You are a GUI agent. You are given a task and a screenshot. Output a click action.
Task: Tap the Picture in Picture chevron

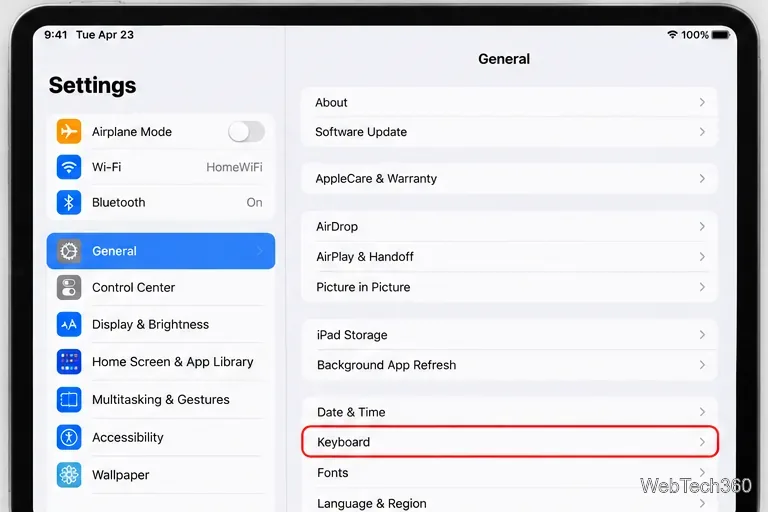point(702,287)
